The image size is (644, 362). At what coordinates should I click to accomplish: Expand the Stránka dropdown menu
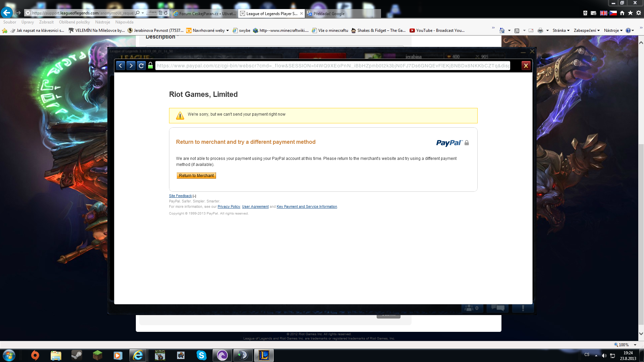[561, 31]
